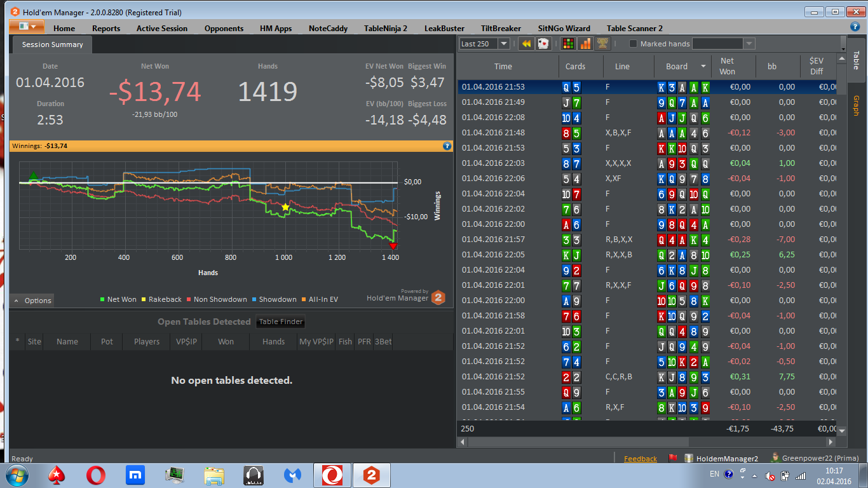Show hidden system tray icons
Image resolution: width=868 pixels, height=488 pixels.
(x=754, y=475)
